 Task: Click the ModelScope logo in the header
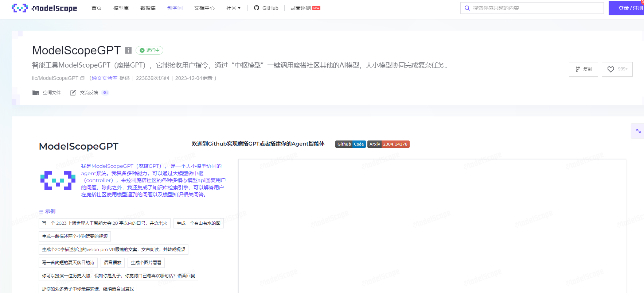(44, 8)
